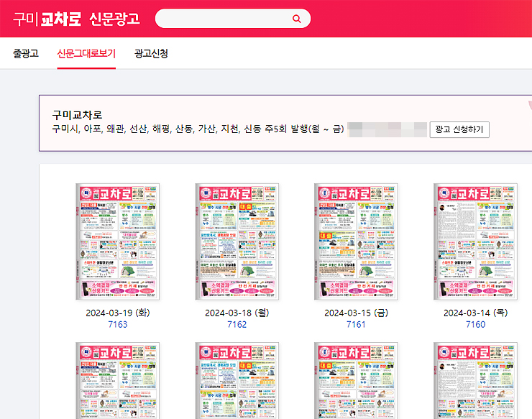Select the 2024-03-15 (금) date text
Image resolution: width=532 pixels, height=419 pixels.
click(x=356, y=313)
